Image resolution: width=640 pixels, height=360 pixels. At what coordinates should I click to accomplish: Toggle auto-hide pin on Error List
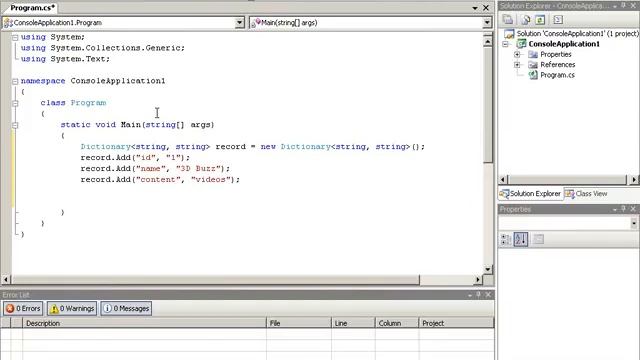pos(478,294)
